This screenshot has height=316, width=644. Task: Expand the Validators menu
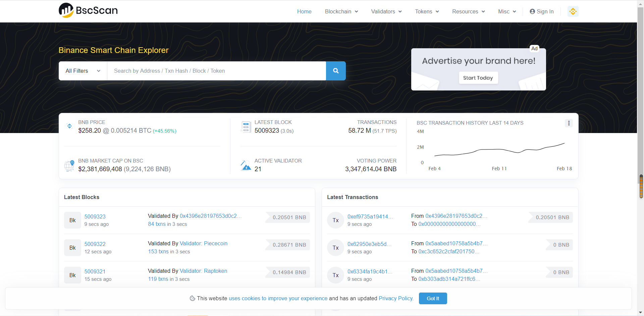coord(386,11)
